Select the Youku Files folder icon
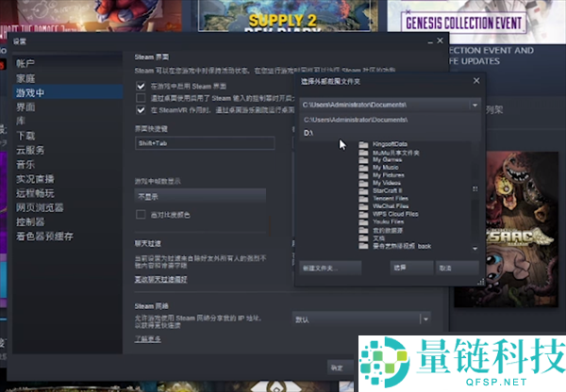 [363, 221]
